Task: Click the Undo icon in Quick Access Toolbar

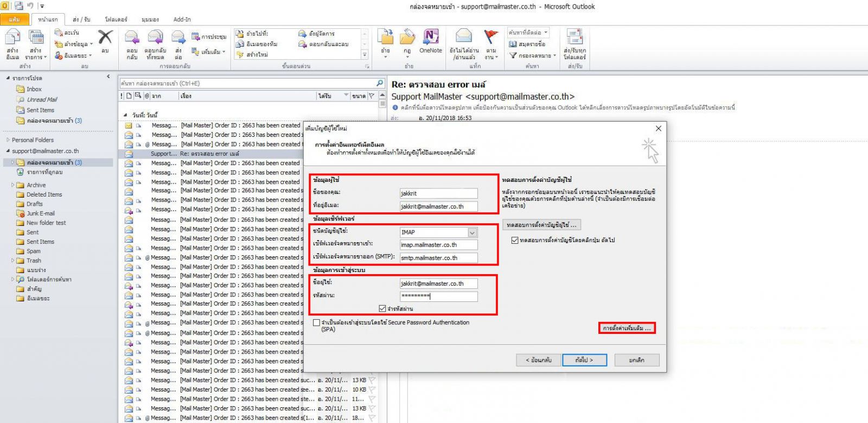Action: click(30, 6)
